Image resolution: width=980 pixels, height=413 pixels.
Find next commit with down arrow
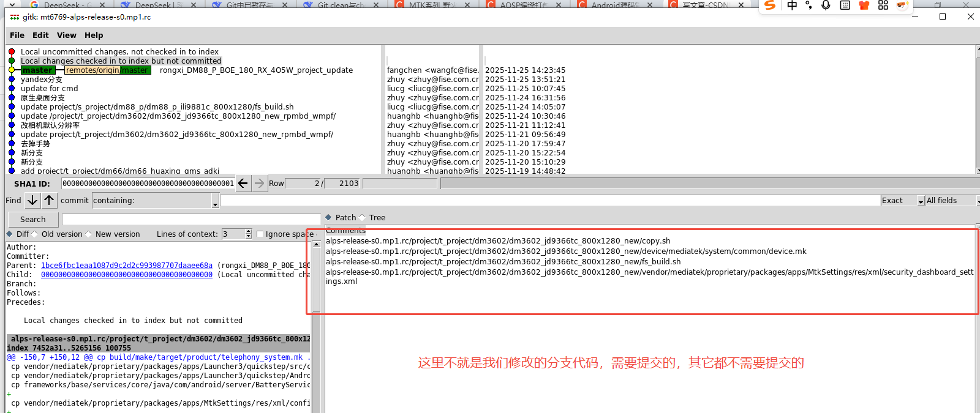32,200
